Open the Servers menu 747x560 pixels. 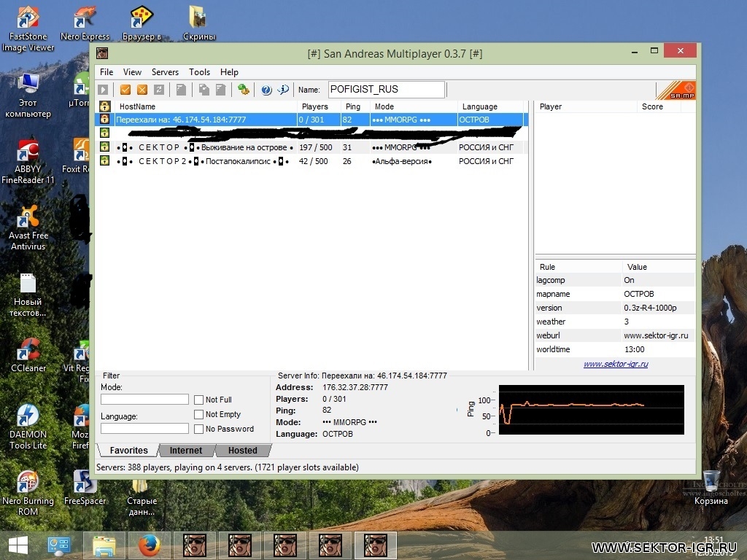(x=165, y=72)
